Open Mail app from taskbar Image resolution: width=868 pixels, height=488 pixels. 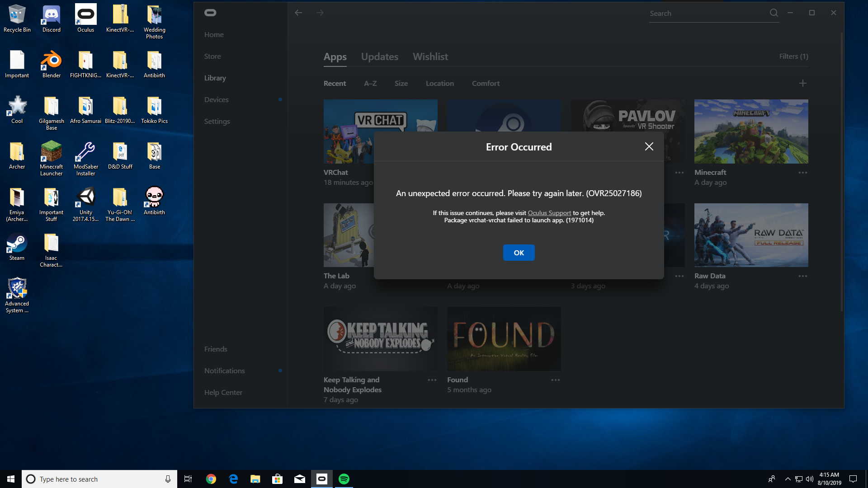[x=300, y=479]
